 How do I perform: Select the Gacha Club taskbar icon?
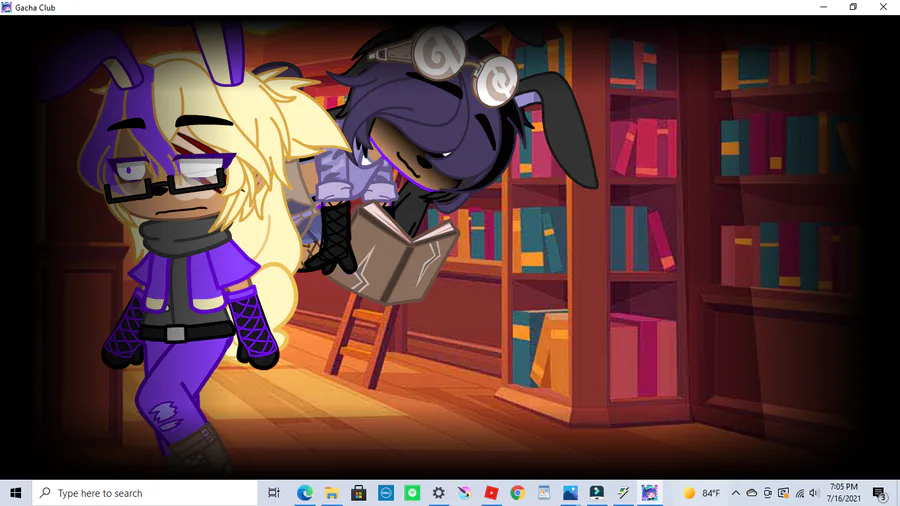tap(650, 493)
